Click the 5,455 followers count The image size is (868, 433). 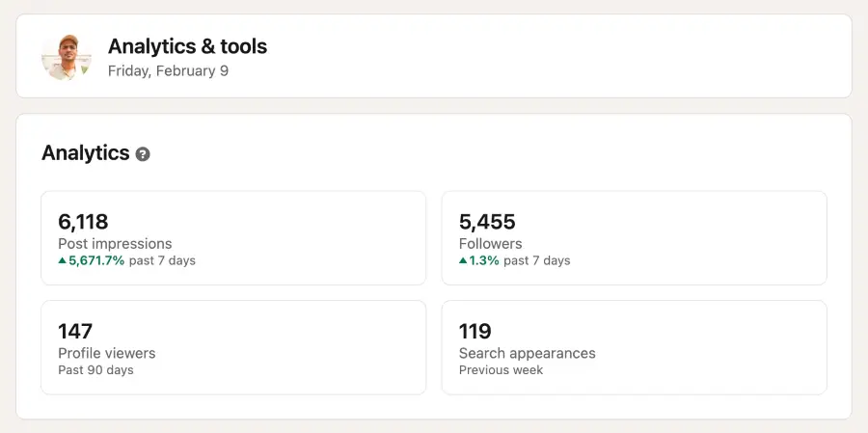487,222
